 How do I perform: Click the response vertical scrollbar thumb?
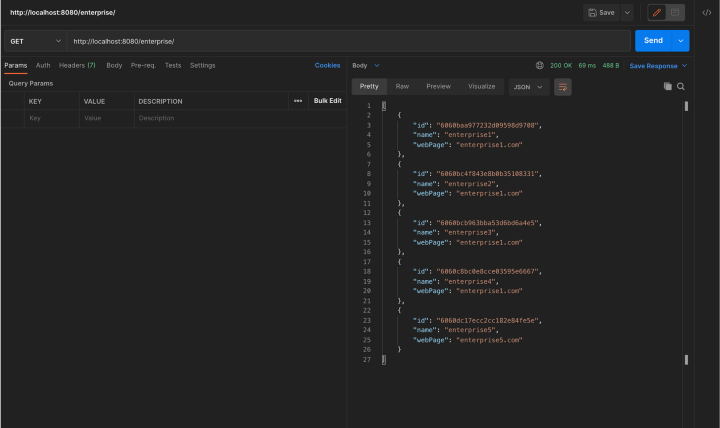[686, 106]
